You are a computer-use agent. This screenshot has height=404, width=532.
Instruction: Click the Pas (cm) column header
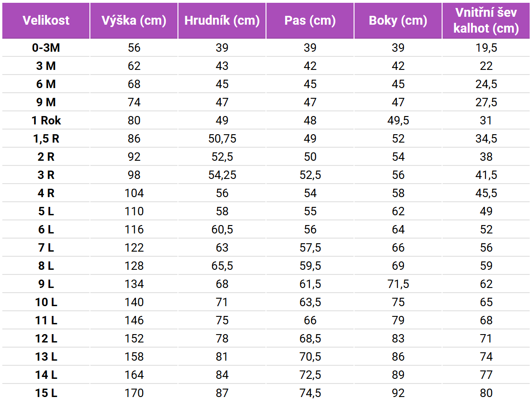click(x=310, y=21)
